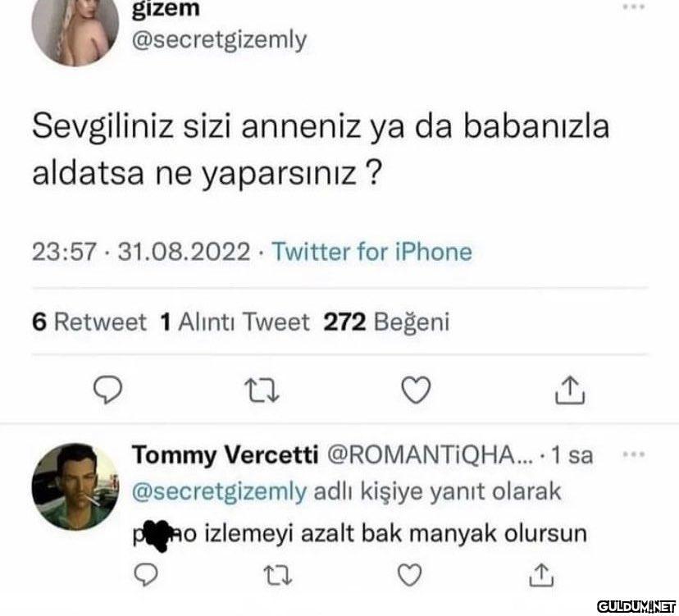Viewport: 679px width, 616px height.
Task: Open more options on gizem's tweet
Action: 633,7
